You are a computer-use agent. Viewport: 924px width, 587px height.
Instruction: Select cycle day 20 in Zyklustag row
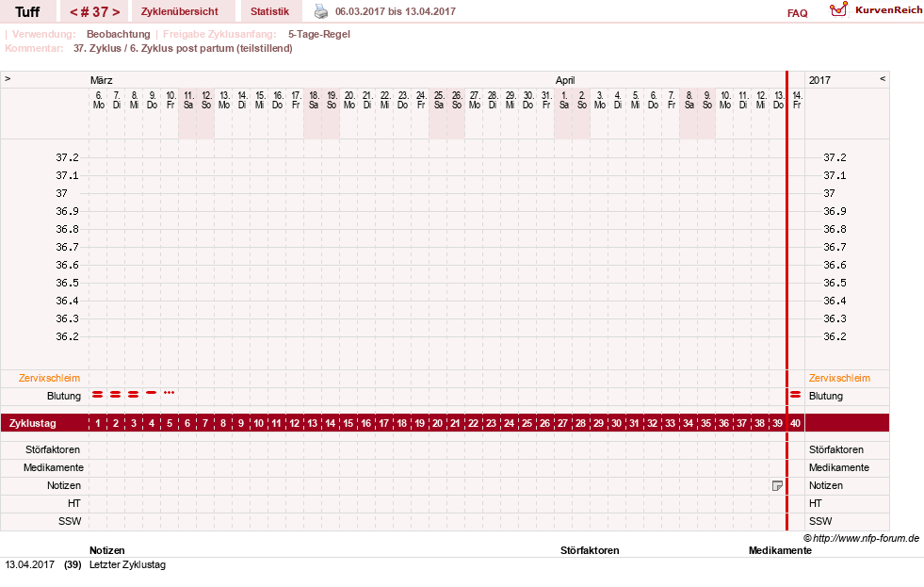pyautogui.click(x=437, y=423)
